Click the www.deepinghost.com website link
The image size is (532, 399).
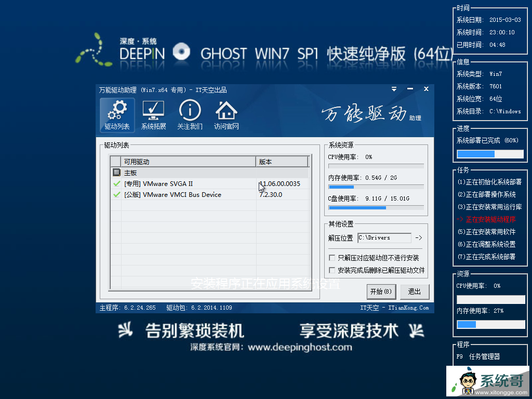coord(300,348)
